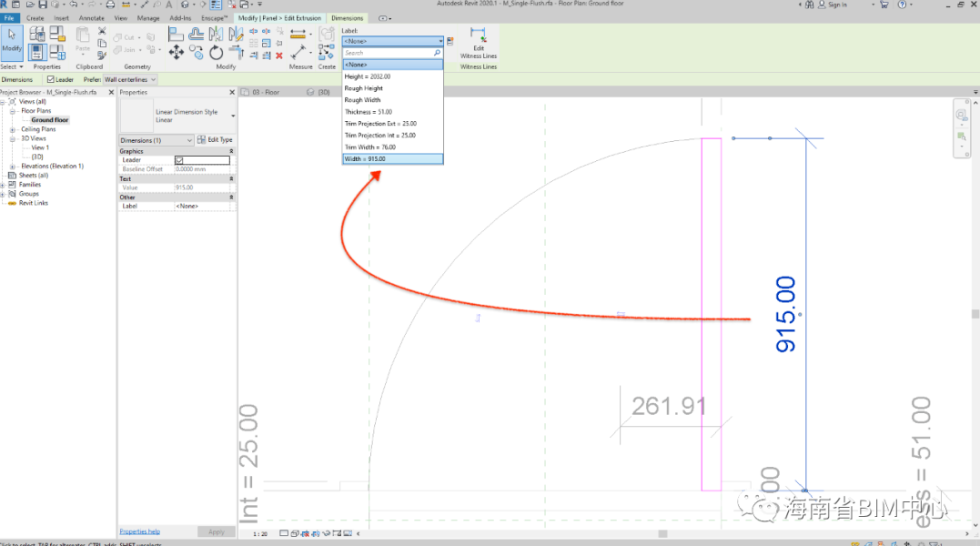Open the Dimensions (1) filter dropdown

click(x=157, y=140)
